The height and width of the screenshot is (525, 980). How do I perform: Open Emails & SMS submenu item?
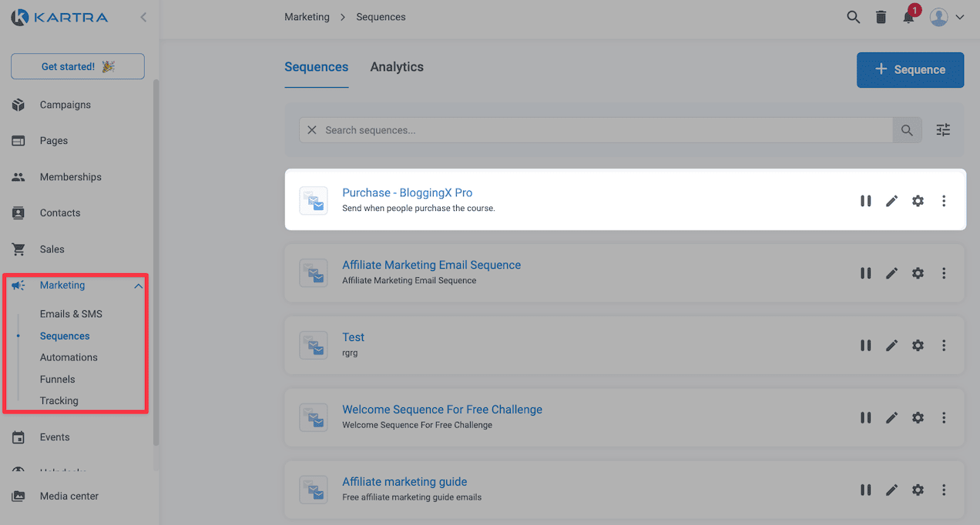point(71,314)
